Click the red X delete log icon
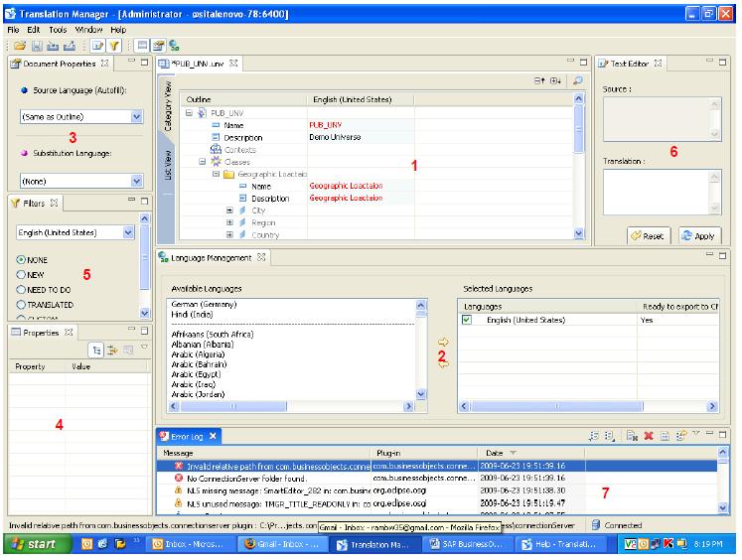This screenshot has height=560, width=742. [648, 436]
